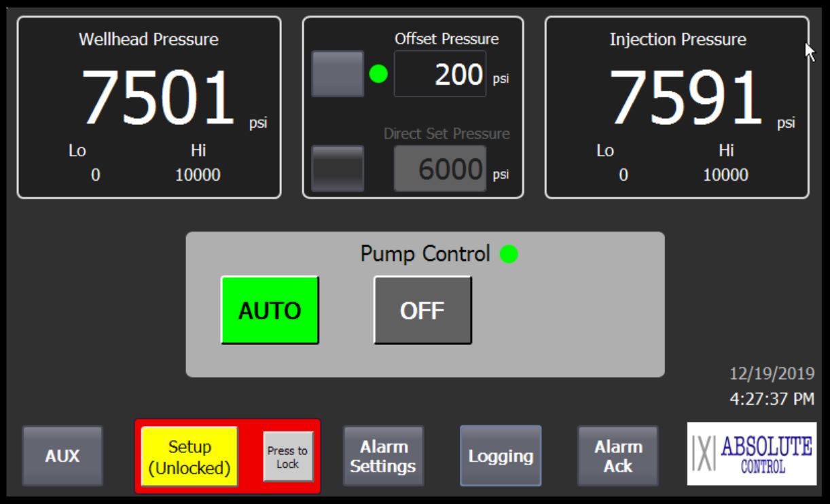Click the date and time display
Viewport: 830px width, 504px height.
pyautogui.click(x=772, y=386)
